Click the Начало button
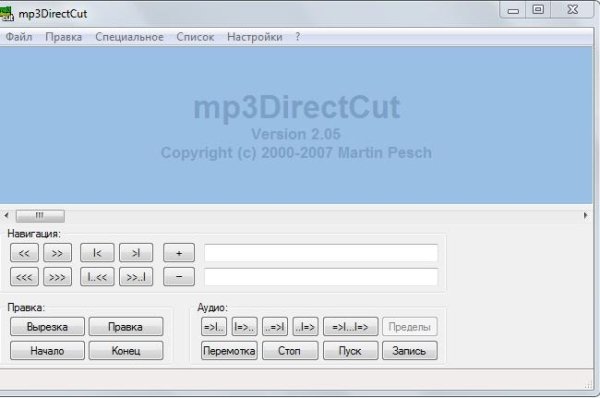The height and width of the screenshot is (398, 600). pyautogui.click(x=47, y=351)
